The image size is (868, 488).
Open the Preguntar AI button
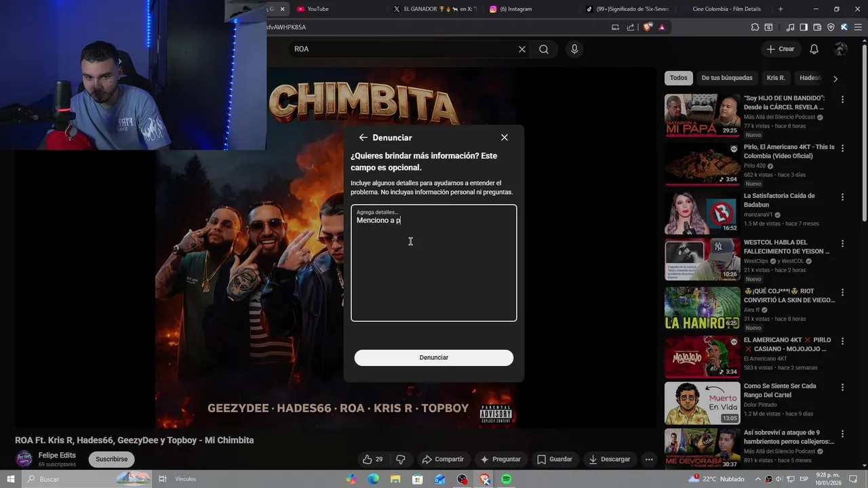coord(500,459)
